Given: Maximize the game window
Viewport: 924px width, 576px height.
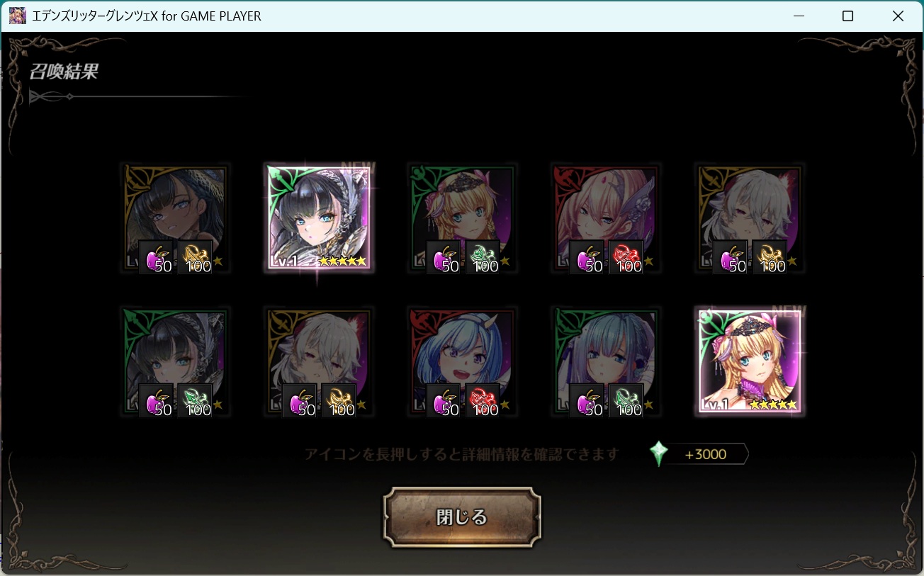Looking at the screenshot, I should click(x=847, y=16).
